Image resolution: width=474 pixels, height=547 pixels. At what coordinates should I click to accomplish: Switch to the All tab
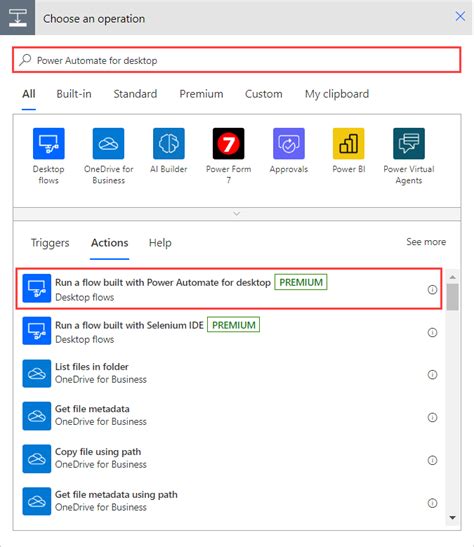(x=29, y=94)
